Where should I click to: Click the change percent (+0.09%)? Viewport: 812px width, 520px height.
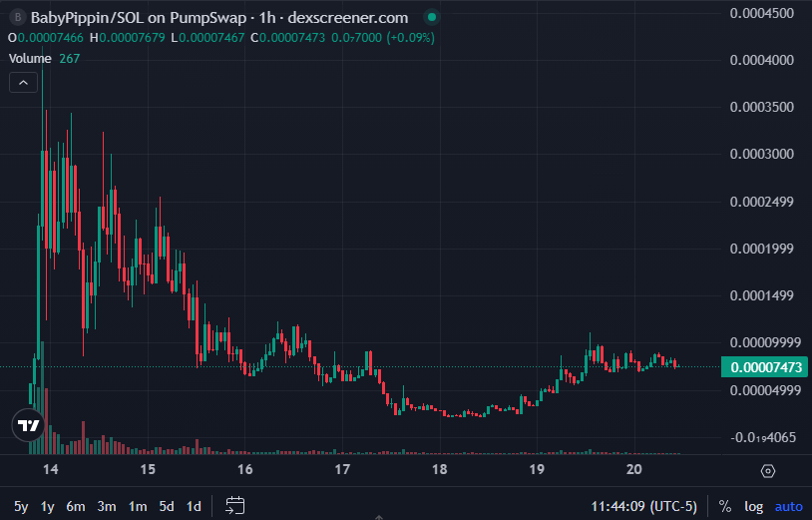click(411, 38)
